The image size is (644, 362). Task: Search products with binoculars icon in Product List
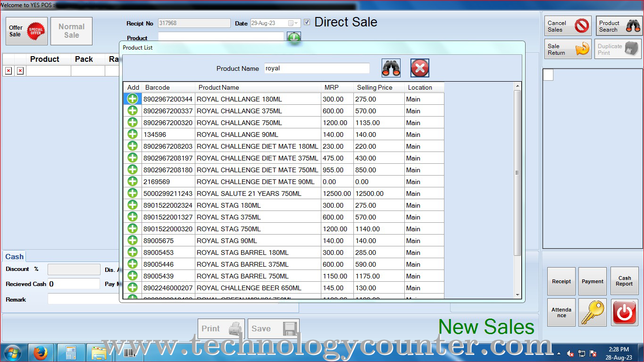(391, 68)
